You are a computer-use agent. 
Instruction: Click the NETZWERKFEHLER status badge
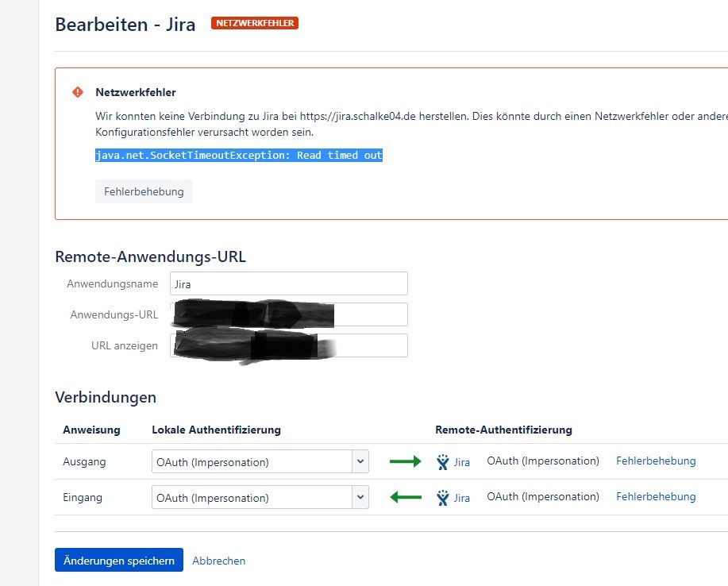tap(254, 23)
